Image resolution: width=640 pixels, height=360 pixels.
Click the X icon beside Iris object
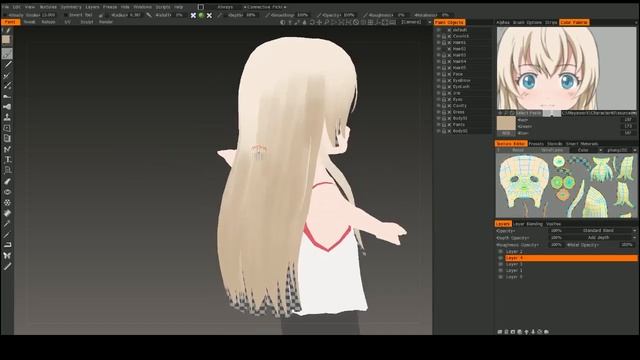coord(449,93)
